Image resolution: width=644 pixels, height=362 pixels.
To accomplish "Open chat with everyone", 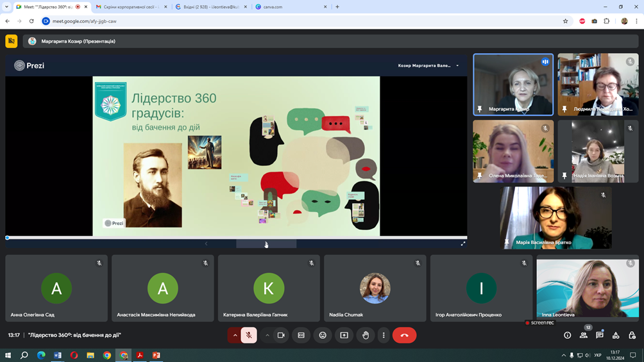I will pos(600,335).
